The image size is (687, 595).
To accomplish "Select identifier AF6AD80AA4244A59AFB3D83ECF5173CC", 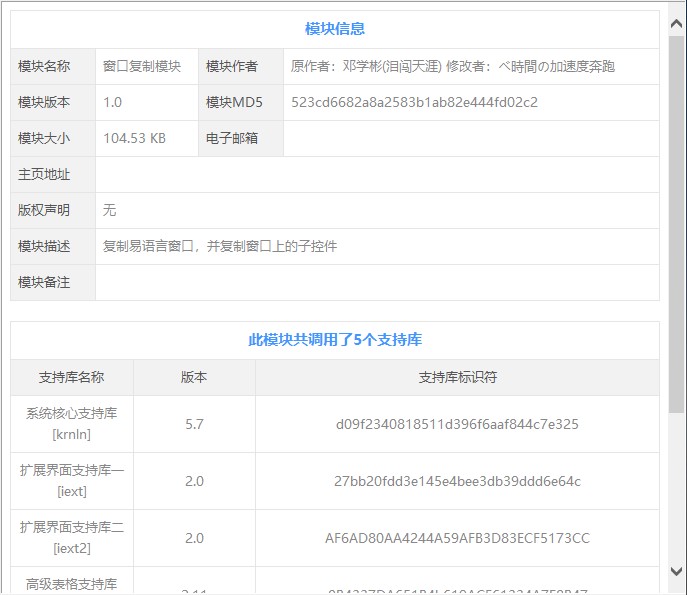I will click(457, 538).
